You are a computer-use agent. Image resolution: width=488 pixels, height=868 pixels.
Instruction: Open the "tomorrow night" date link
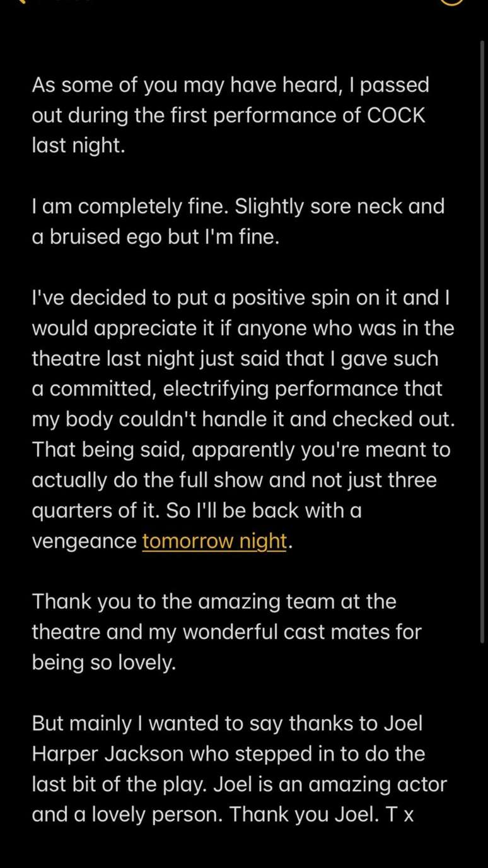click(214, 541)
